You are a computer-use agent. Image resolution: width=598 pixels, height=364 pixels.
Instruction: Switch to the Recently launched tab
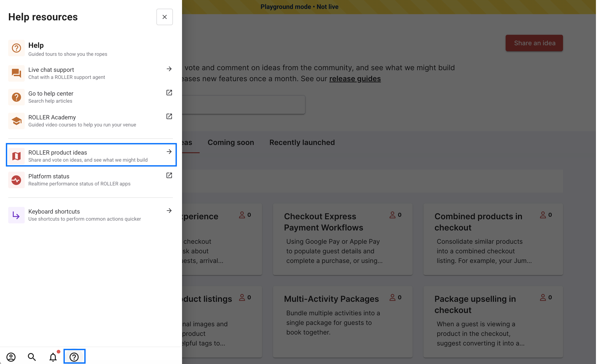pos(302,142)
